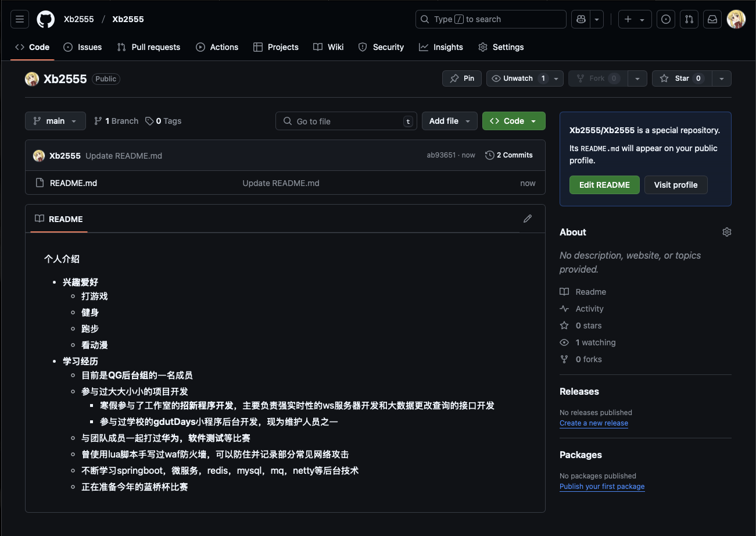View your issues icon in header

click(x=666, y=19)
